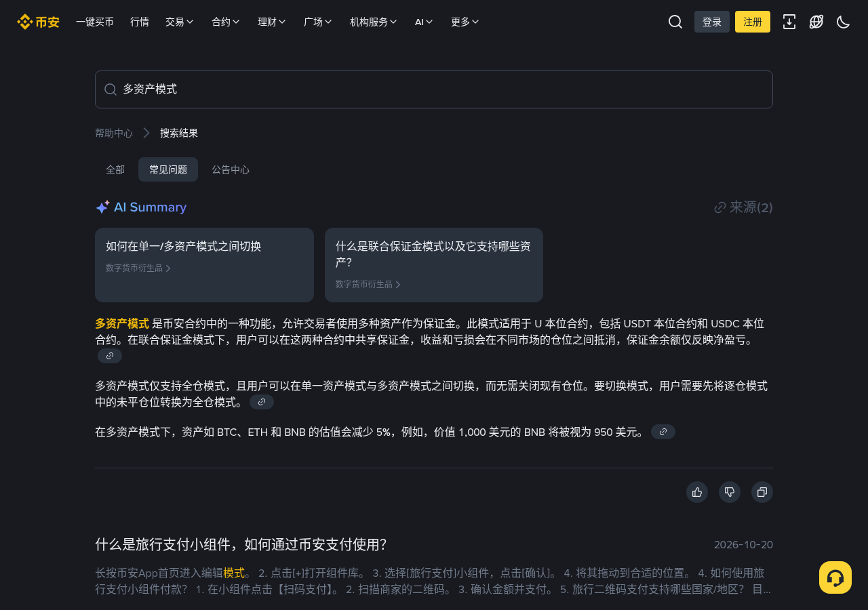Switch to the 公告中心 tab

tap(231, 169)
